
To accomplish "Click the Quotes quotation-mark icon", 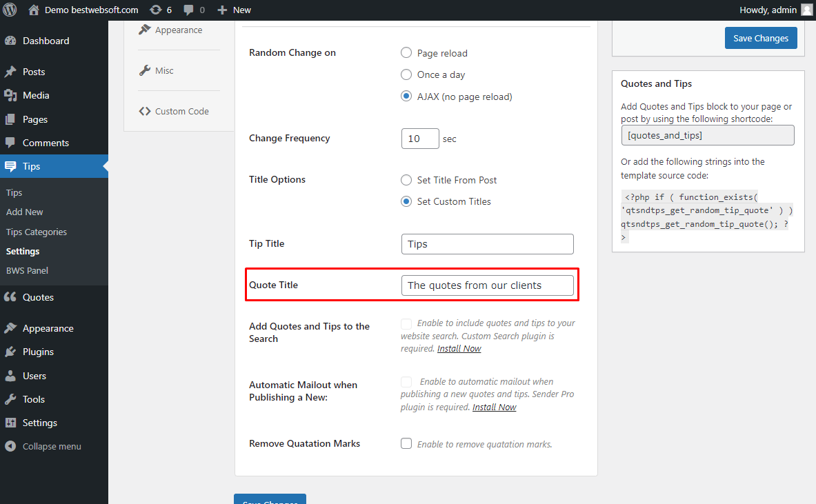I will tap(10, 297).
